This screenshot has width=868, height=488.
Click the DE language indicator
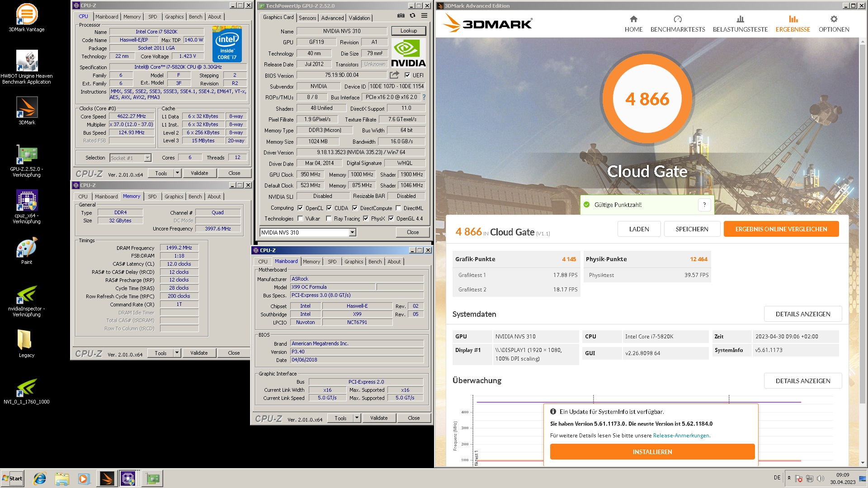777,478
